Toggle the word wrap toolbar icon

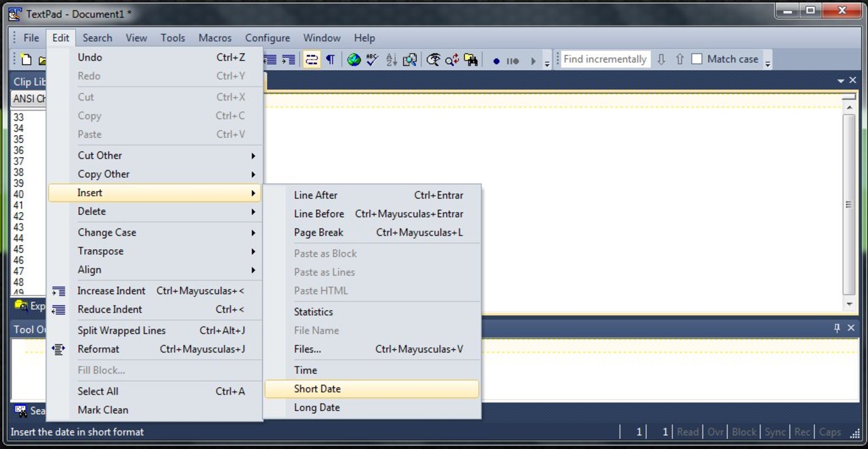pos(311,59)
